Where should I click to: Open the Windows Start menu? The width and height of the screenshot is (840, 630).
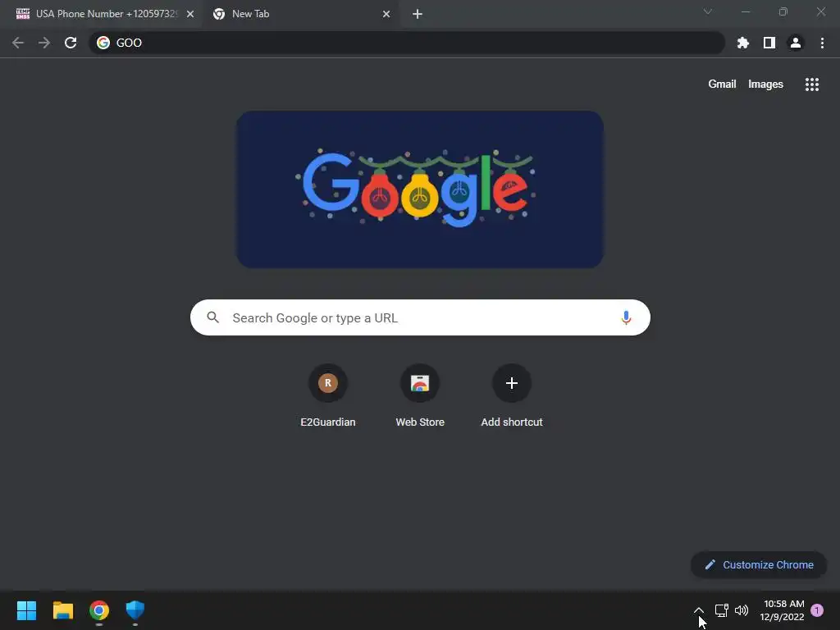(26, 610)
